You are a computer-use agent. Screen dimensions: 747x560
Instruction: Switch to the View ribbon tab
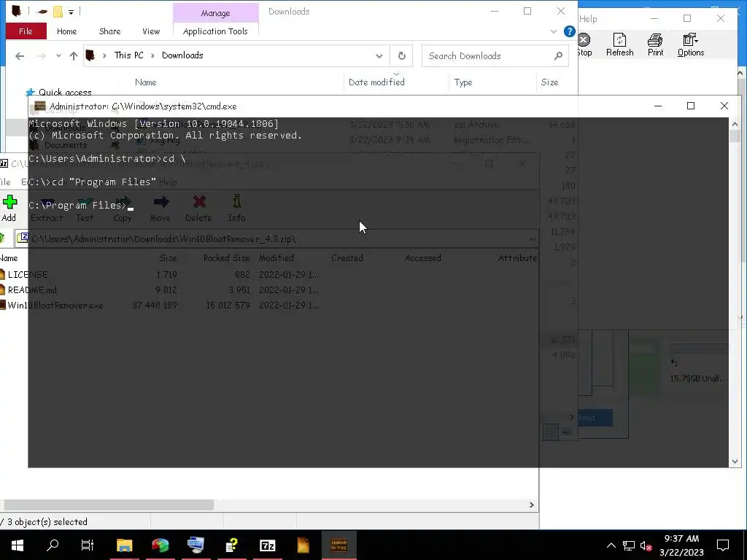click(151, 31)
